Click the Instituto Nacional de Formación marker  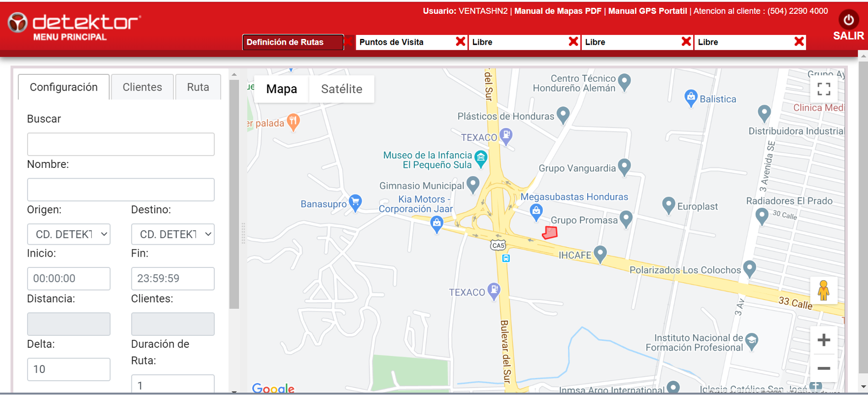coord(752,341)
